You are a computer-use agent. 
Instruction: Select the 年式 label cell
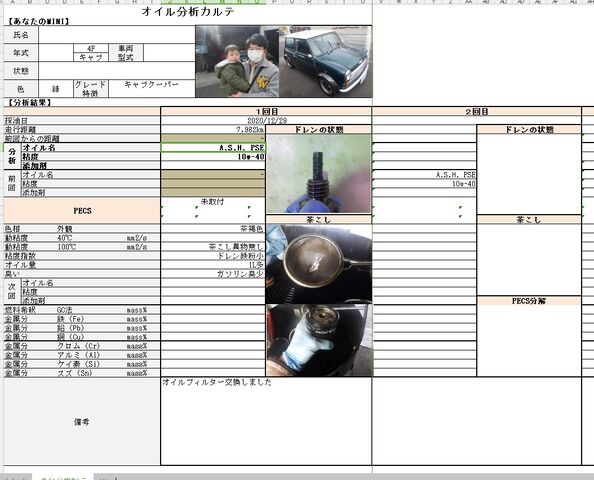click(x=21, y=53)
